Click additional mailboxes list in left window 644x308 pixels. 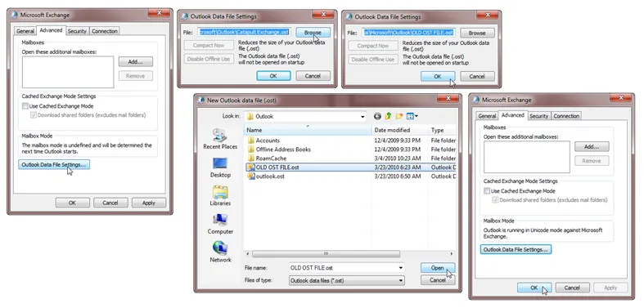pyautogui.click(x=68, y=72)
